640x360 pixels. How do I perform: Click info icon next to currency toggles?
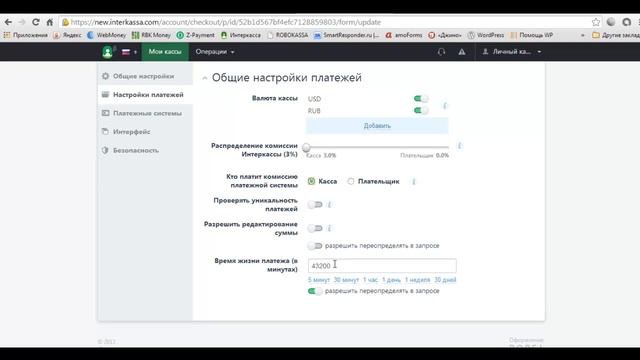pyautogui.click(x=445, y=106)
